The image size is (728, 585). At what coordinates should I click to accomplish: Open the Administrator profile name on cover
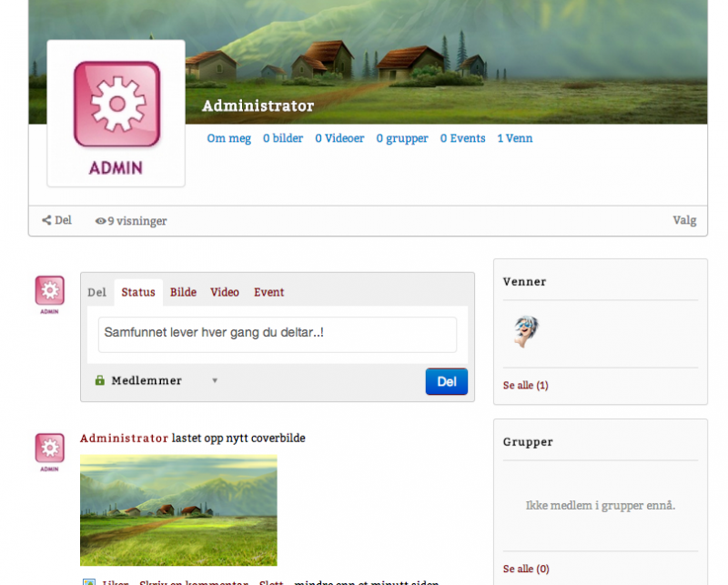[258, 106]
